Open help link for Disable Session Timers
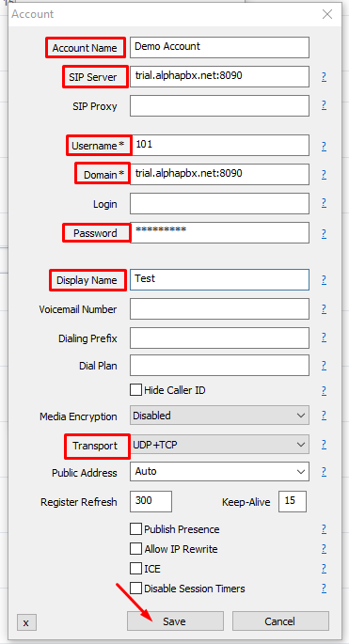 click(324, 589)
